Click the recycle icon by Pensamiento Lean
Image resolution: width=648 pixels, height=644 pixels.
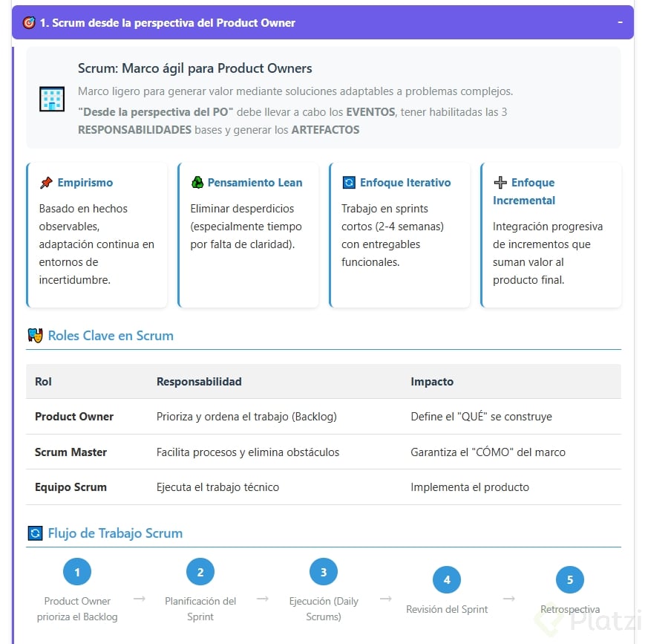(x=197, y=183)
